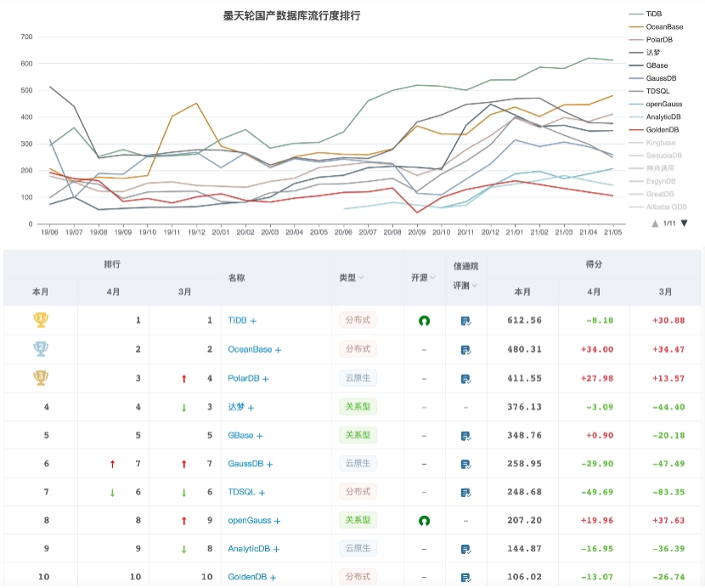Toggle GaussDB series in chart legend
Viewport: 705px width, 588px height.
pyautogui.click(x=652, y=78)
